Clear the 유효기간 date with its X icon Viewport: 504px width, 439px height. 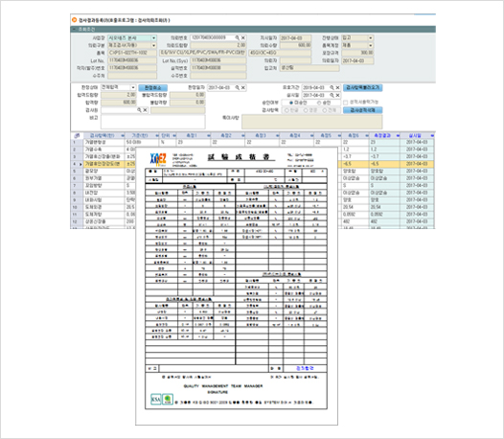337,88
